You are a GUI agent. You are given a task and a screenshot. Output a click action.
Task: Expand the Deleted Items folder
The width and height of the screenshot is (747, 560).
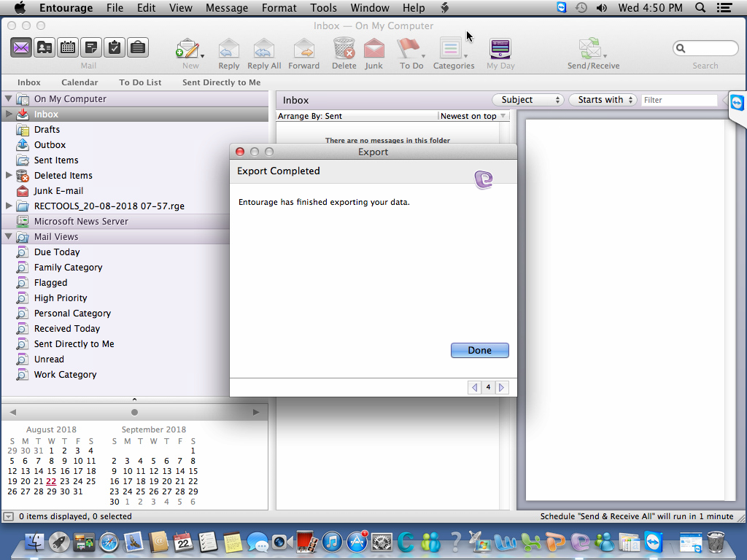coord(9,175)
